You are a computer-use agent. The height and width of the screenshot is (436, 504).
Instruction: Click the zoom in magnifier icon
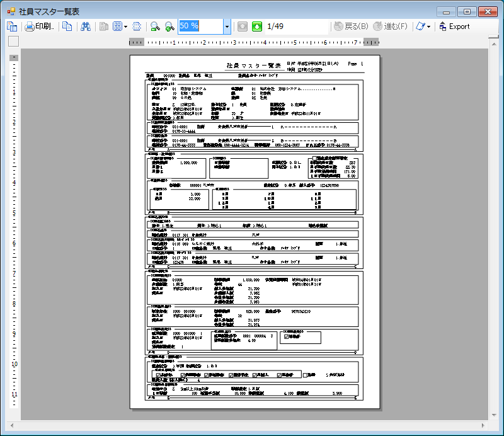pos(169,26)
